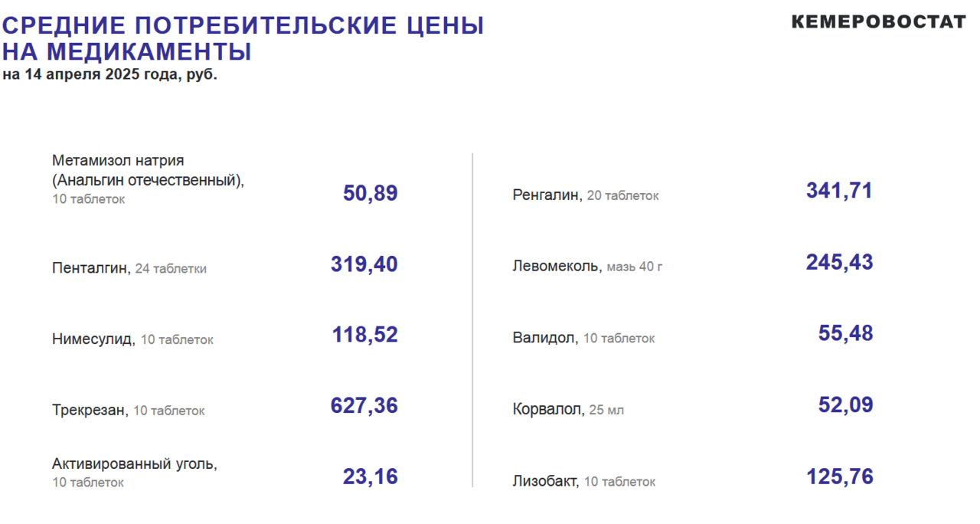Click the price 341,71

839,191
